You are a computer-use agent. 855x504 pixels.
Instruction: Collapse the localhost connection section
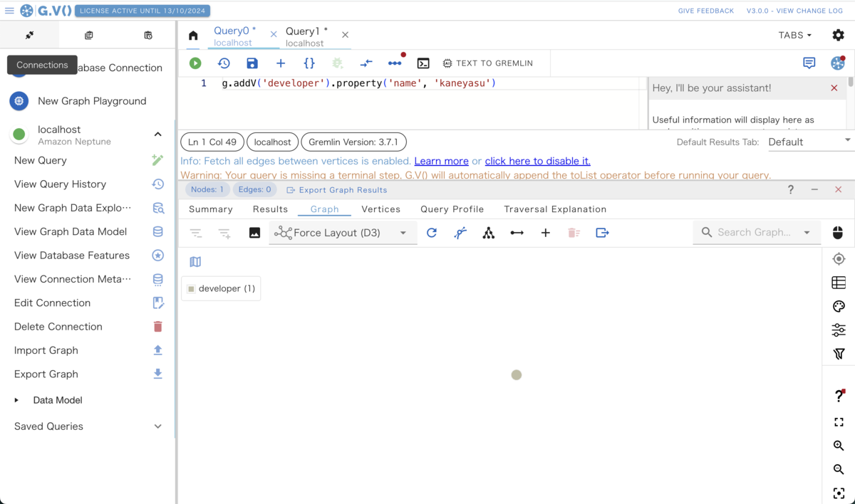click(158, 135)
